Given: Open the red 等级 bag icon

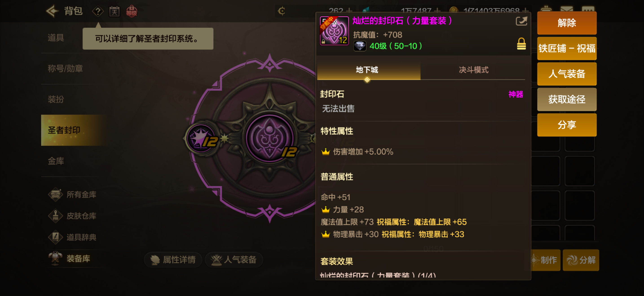Looking at the screenshot, I should tap(132, 11).
